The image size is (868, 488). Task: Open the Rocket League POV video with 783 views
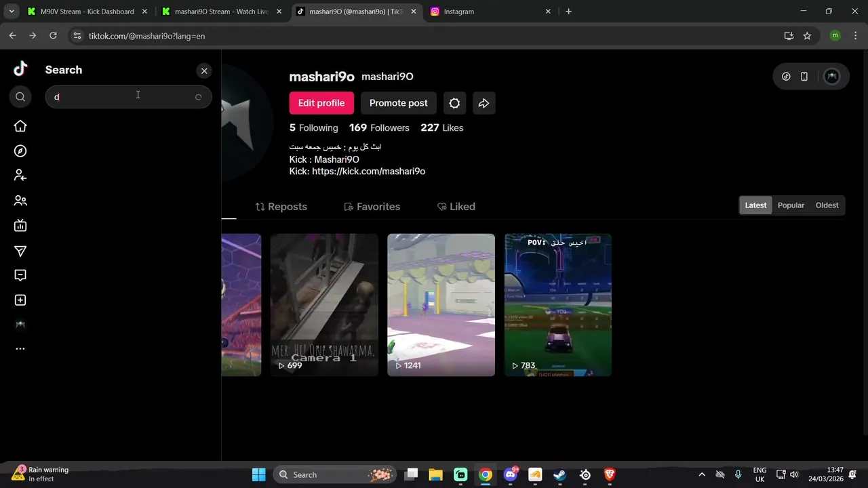[558, 305]
